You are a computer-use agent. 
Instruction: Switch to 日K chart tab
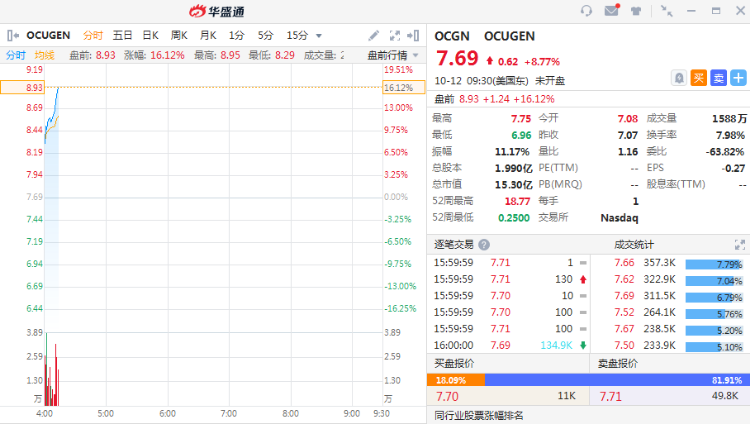pos(151,35)
